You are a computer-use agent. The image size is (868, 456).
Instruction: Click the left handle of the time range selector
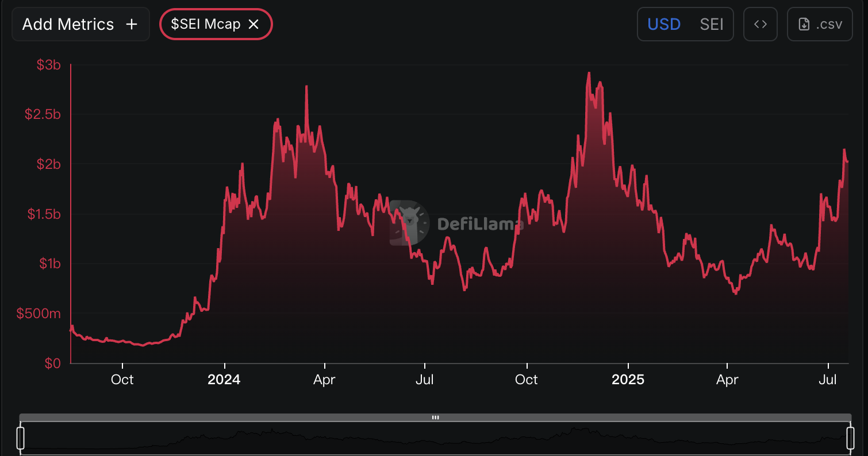(21, 438)
